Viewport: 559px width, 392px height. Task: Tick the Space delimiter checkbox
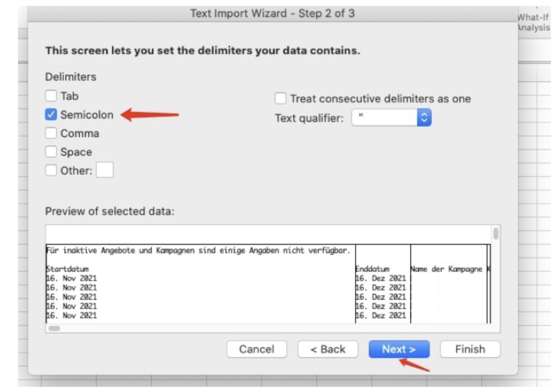[51, 152]
